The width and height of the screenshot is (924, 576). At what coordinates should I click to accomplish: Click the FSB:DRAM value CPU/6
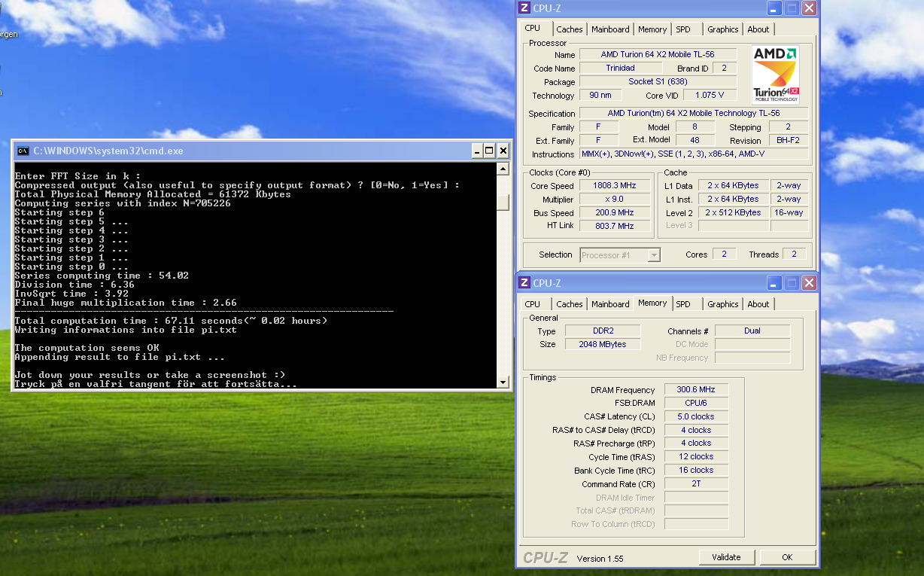click(696, 404)
